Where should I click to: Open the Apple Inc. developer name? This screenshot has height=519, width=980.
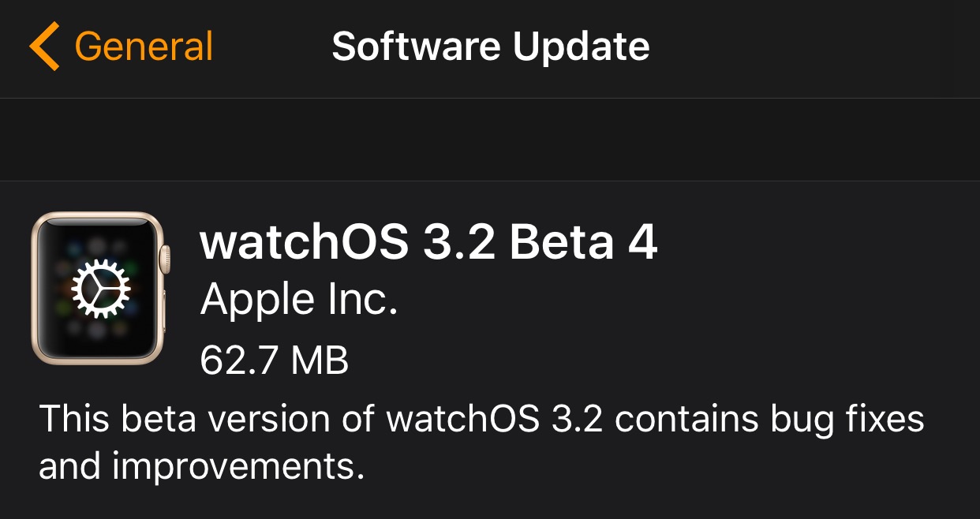pos(299,300)
